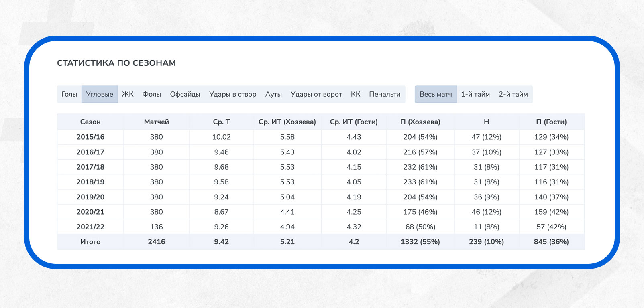Viewport: 644px width, 308px height.
Task: Open the Пенальти tab
Action: 385,94
